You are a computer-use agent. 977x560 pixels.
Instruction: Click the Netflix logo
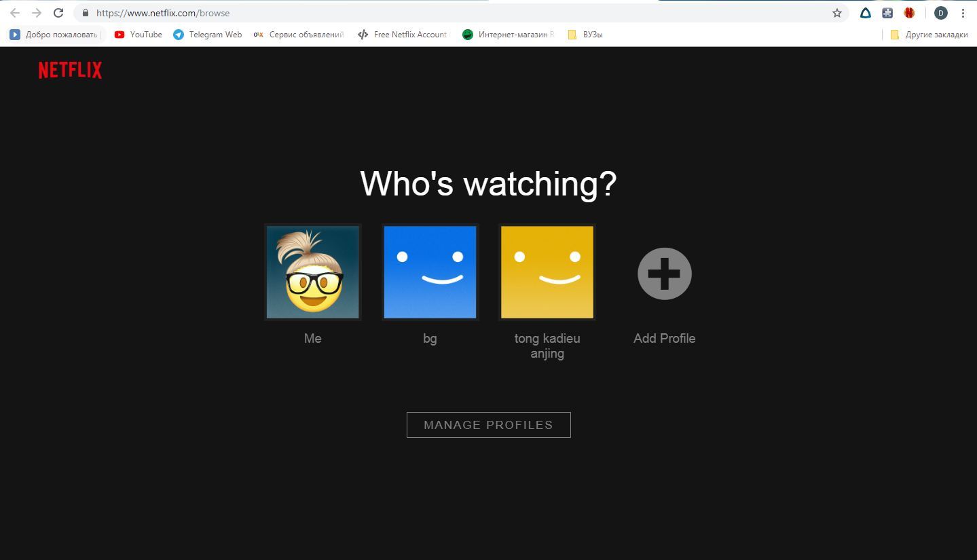click(70, 70)
